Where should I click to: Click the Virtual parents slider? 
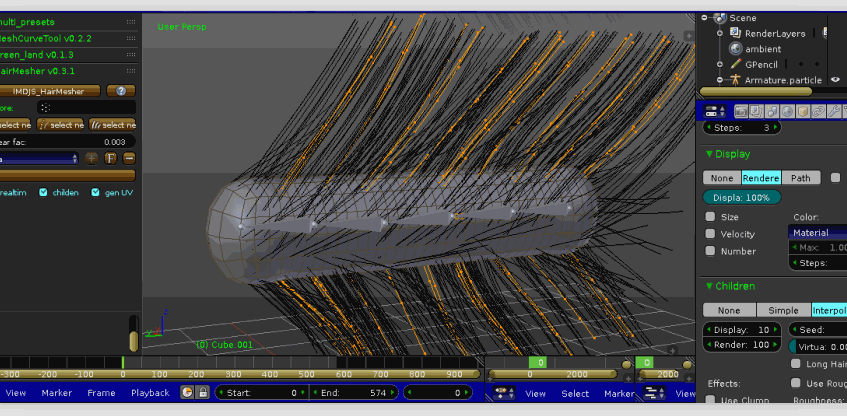(818, 347)
